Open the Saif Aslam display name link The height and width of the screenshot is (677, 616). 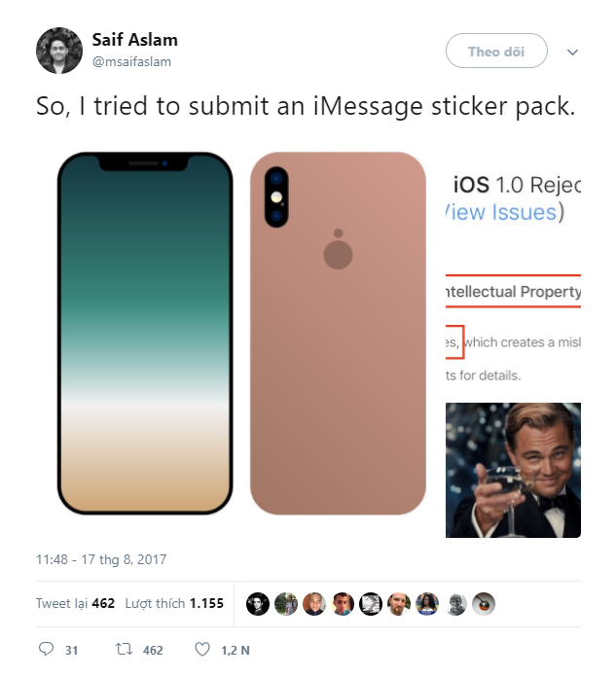(x=134, y=40)
